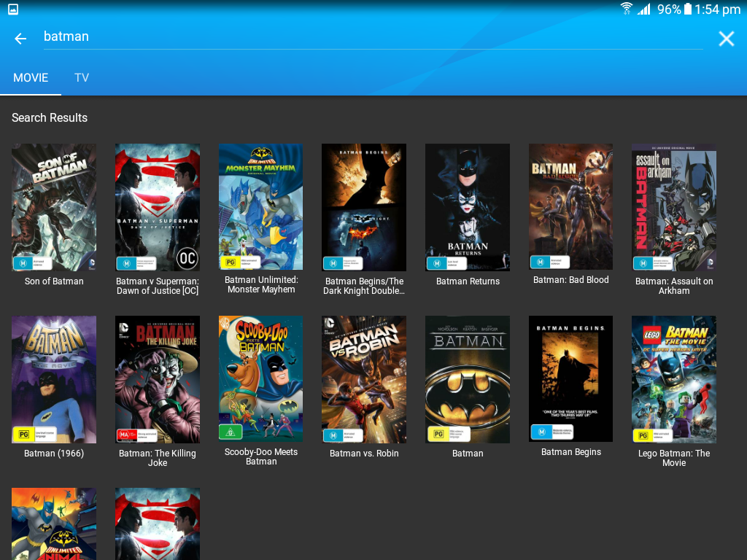
Task: Clear the search with the X icon
Action: 726,39
